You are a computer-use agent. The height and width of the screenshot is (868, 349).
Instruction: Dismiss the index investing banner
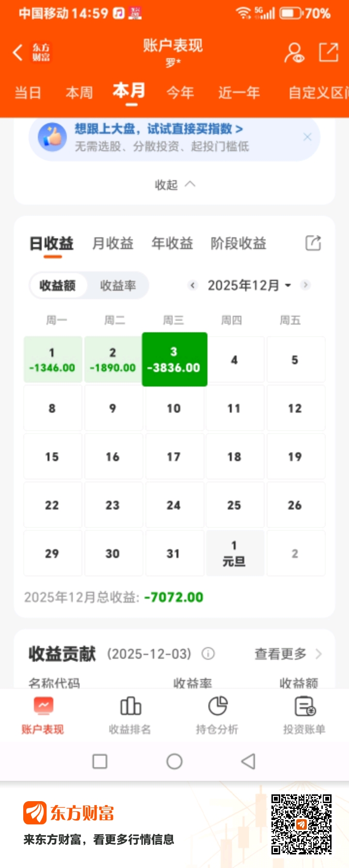(x=307, y=137)
